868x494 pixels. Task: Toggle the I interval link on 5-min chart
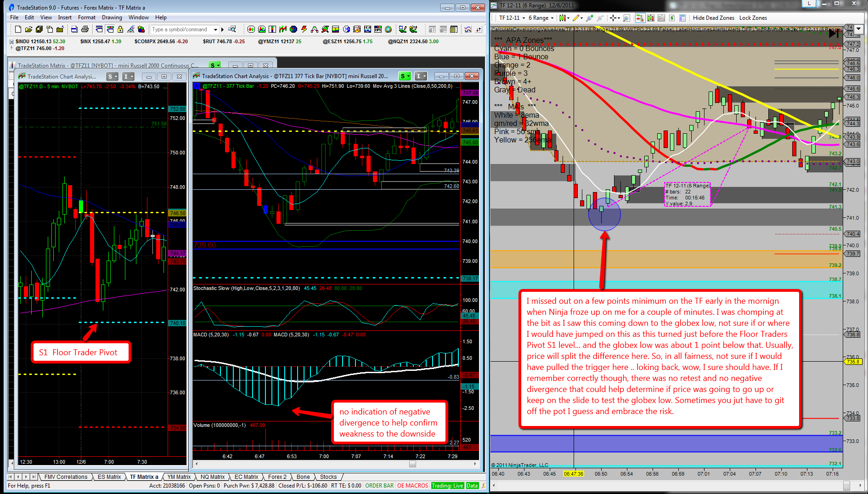tap(128, 77)
